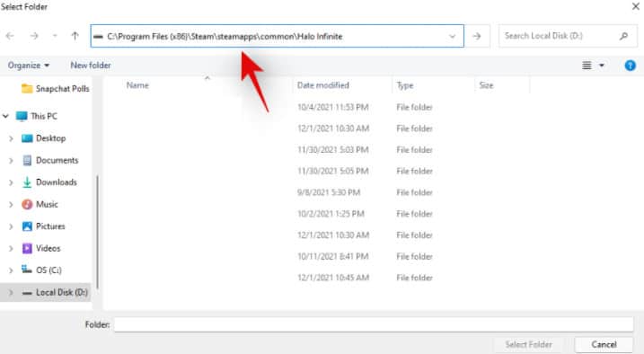Open the recent locations dropdown arrow
Screen dimensions: 644x354
point(55,36)
